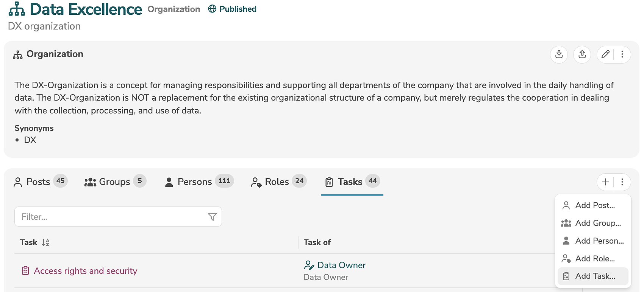Image resolution: width=644 pixels, height=292 pixels.
Task: Click the plus add button in tabs bar
Action: pyautogui.click(x=605, y=182)
